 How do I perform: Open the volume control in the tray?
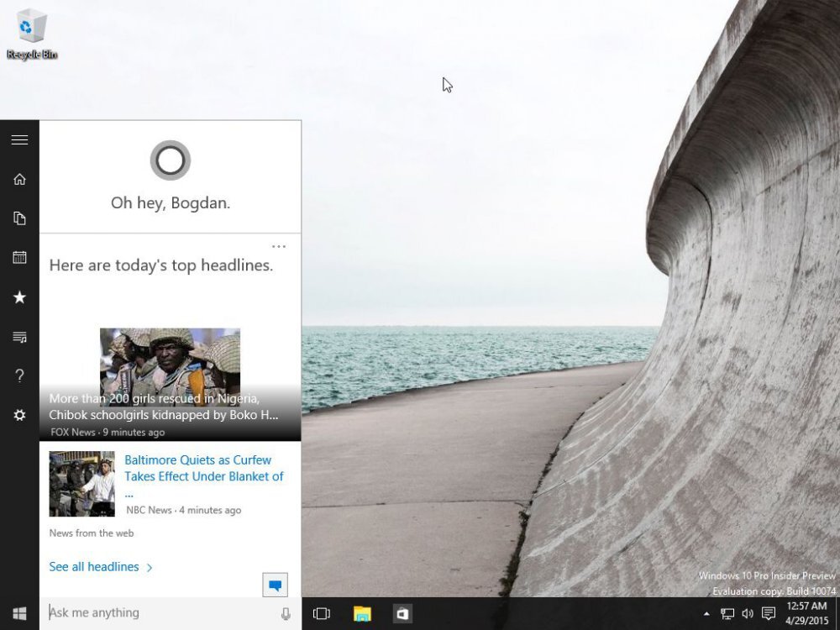point(747,614)
